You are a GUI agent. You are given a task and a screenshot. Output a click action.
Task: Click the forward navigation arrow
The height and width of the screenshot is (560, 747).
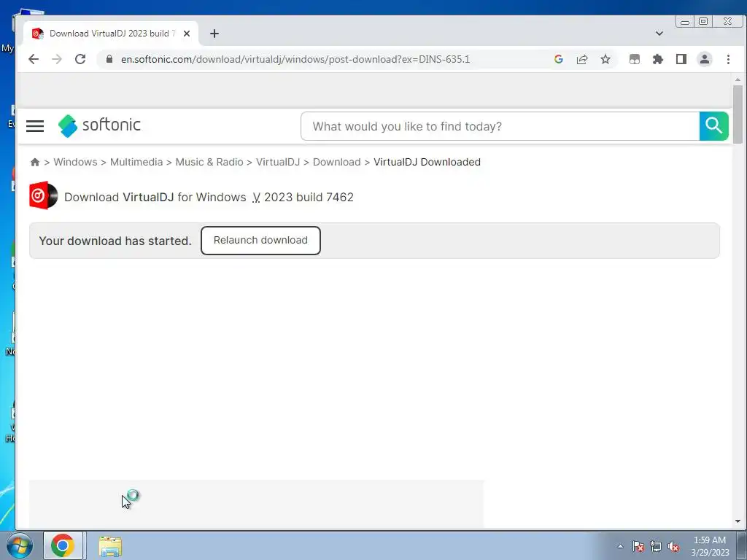(x=57, y=59)
